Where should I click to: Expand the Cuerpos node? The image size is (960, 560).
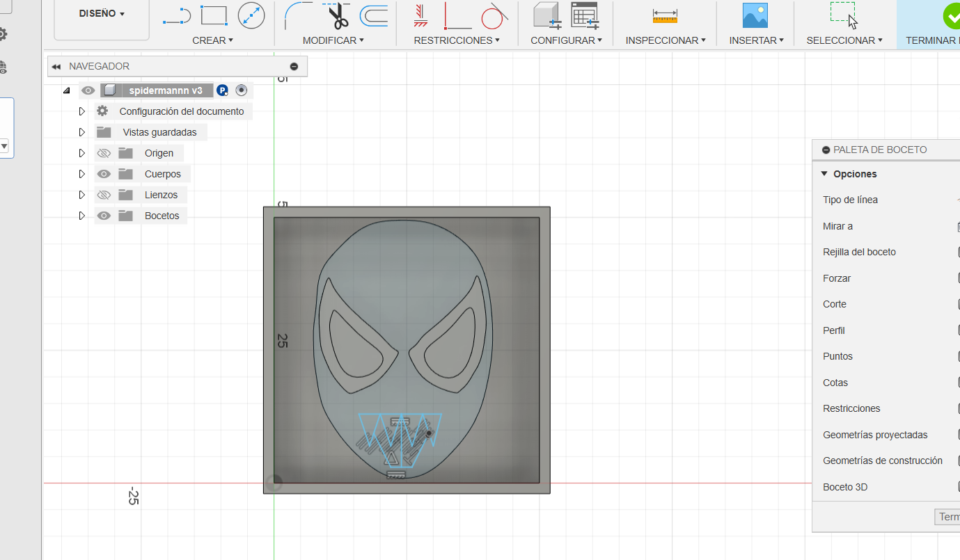point(81,174)
